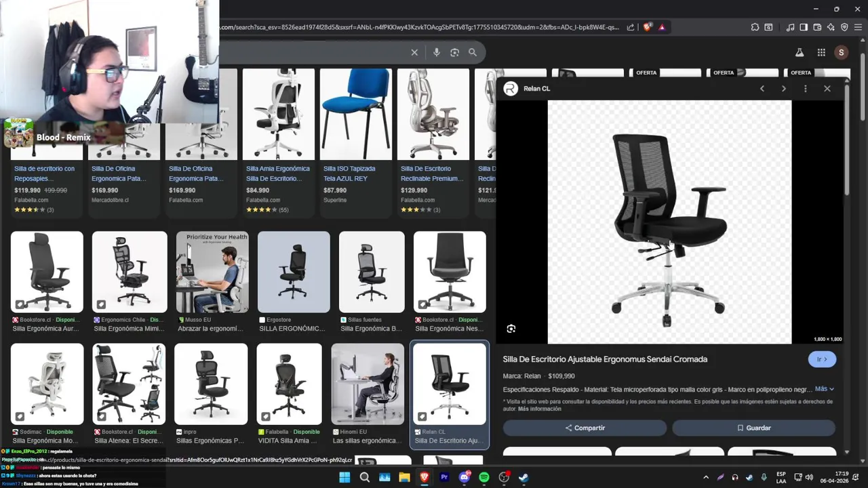
Task: Open Adobe Premiere Pro from the taskbar
Action: tap(444, 477)
